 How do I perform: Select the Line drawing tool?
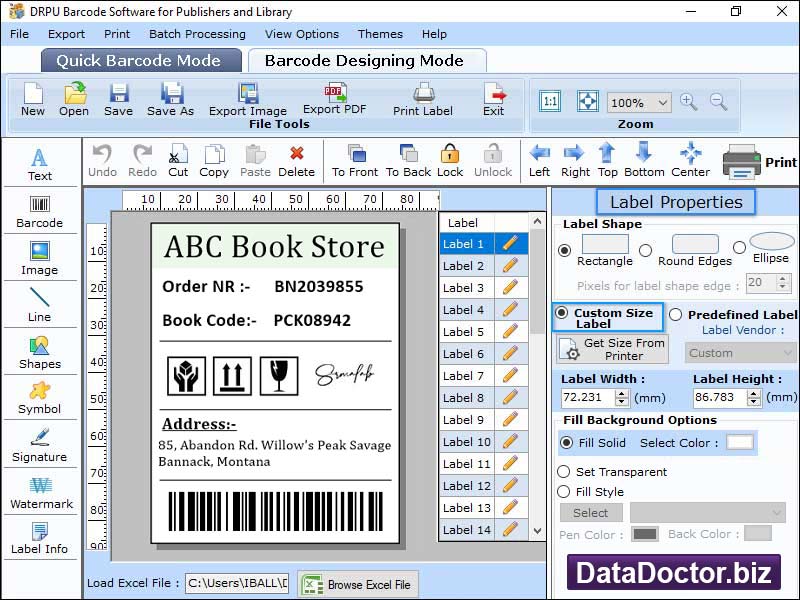(x=40, y=305)
